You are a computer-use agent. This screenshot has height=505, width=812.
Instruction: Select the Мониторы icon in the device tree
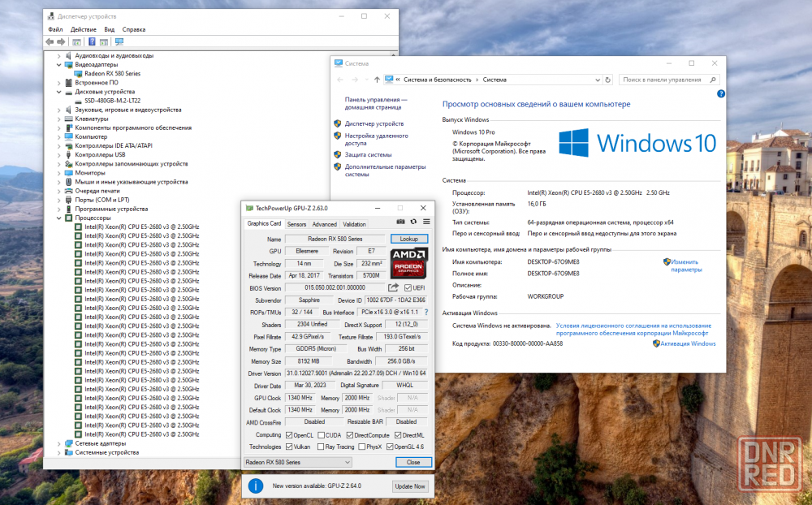point(68,173)
